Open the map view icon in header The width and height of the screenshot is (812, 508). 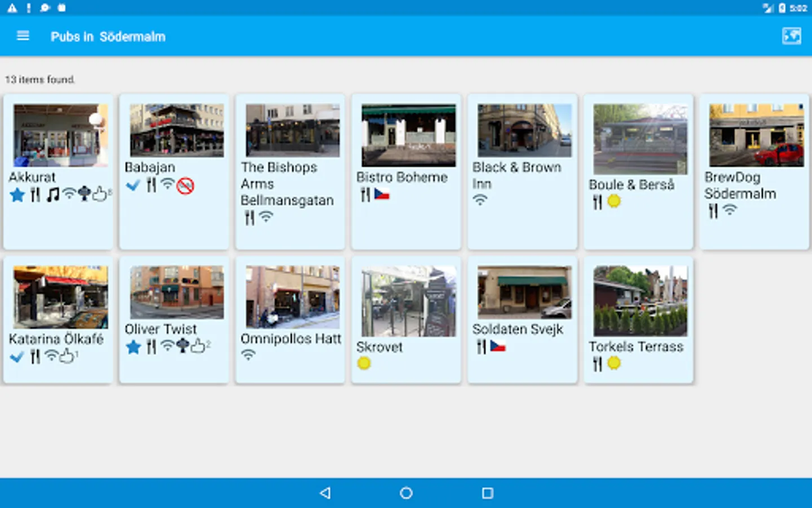pos(792,36)
